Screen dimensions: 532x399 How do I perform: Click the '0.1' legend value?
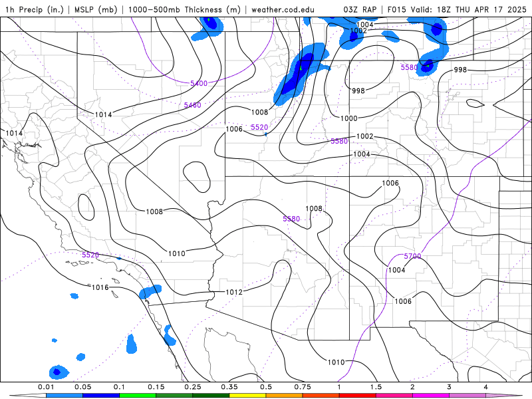[120, 387]
